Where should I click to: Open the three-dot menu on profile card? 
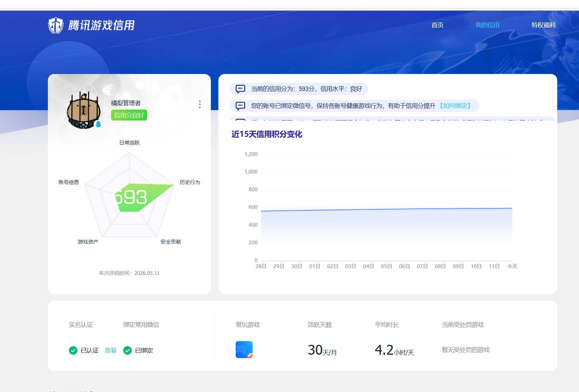point(200,104)
